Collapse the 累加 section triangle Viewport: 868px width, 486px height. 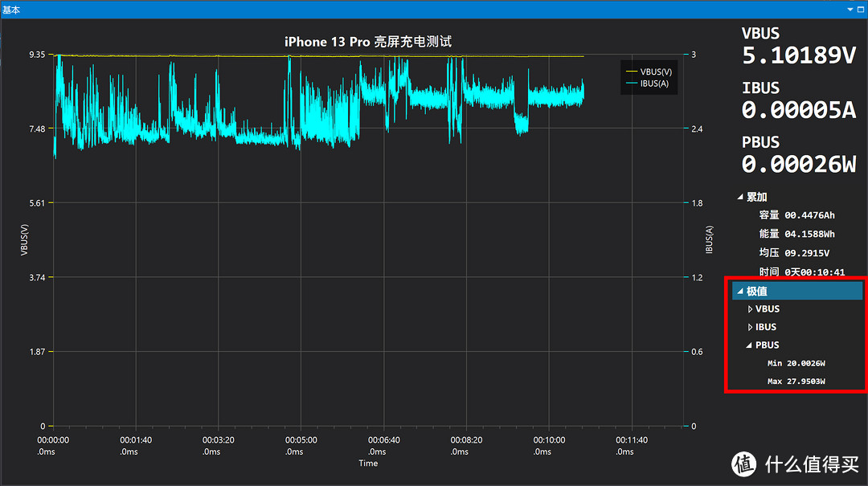tap(740, 197)
